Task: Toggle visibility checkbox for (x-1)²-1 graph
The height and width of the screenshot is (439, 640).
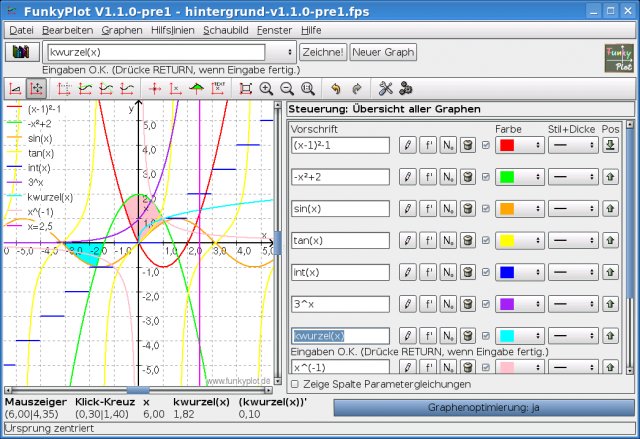Action: click(486, 145)
